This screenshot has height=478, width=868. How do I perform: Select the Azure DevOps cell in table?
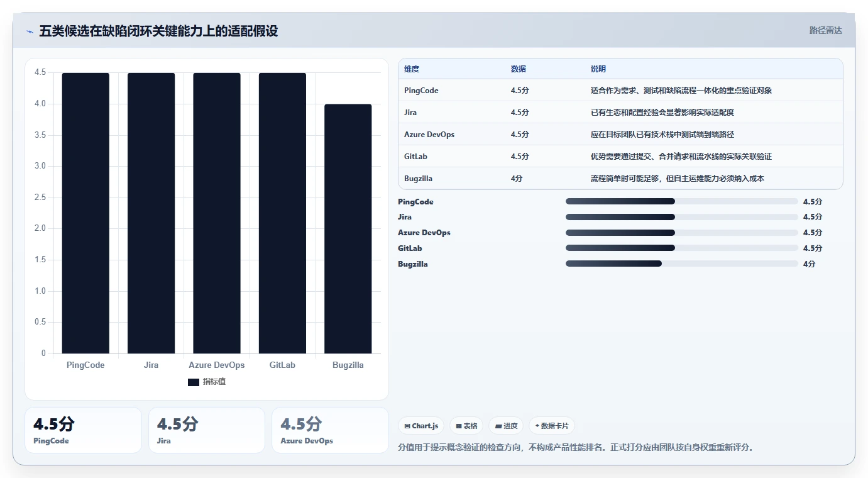point(429,135)
